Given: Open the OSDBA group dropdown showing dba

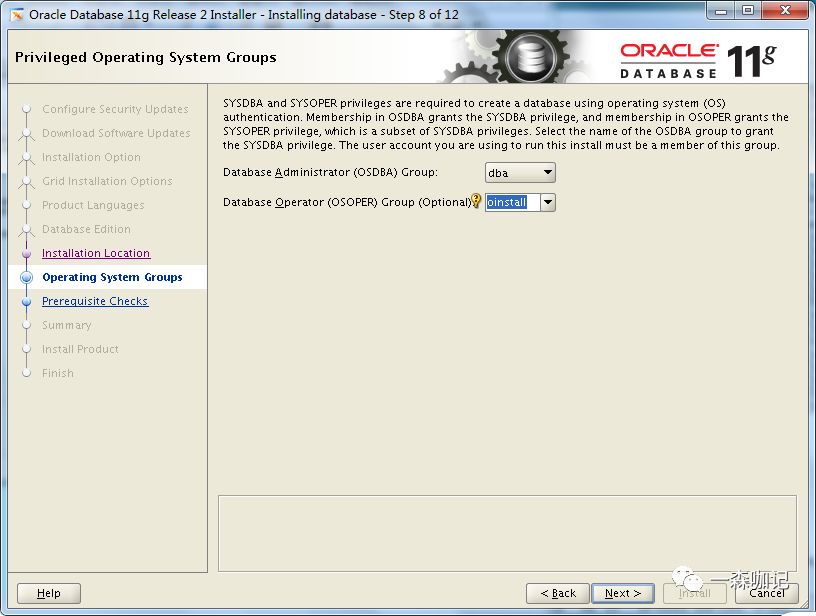Looking at the screenshot, I should (520, 173).
